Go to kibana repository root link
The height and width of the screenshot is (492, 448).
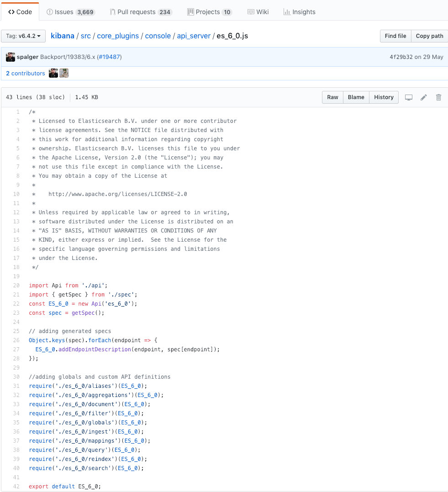[63, 36]
